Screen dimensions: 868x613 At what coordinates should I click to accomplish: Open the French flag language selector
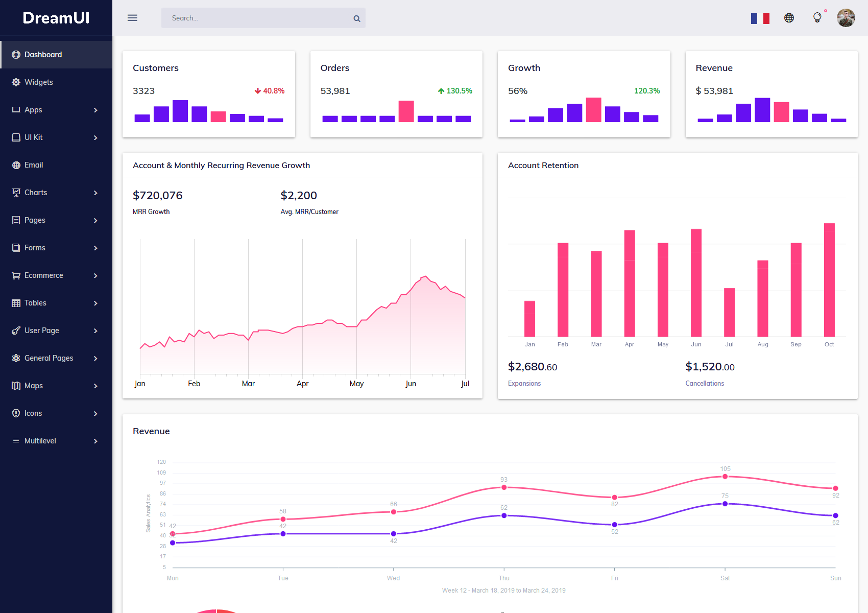(x=760, y=18)
